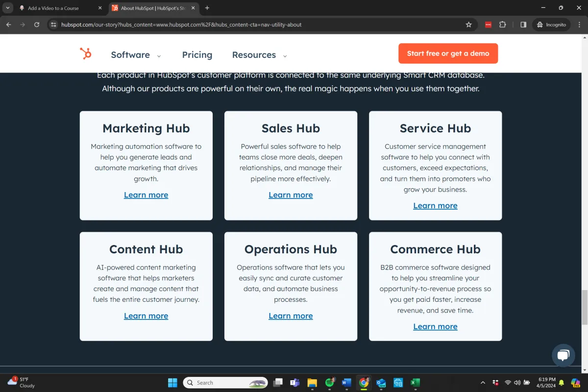Open network, volume and battery quick settings

coord(517,383)
